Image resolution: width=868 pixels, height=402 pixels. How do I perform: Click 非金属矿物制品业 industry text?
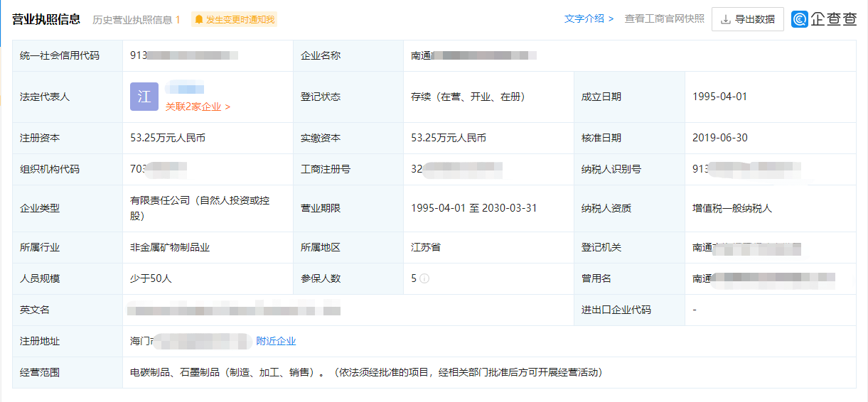tap(170, 247)
